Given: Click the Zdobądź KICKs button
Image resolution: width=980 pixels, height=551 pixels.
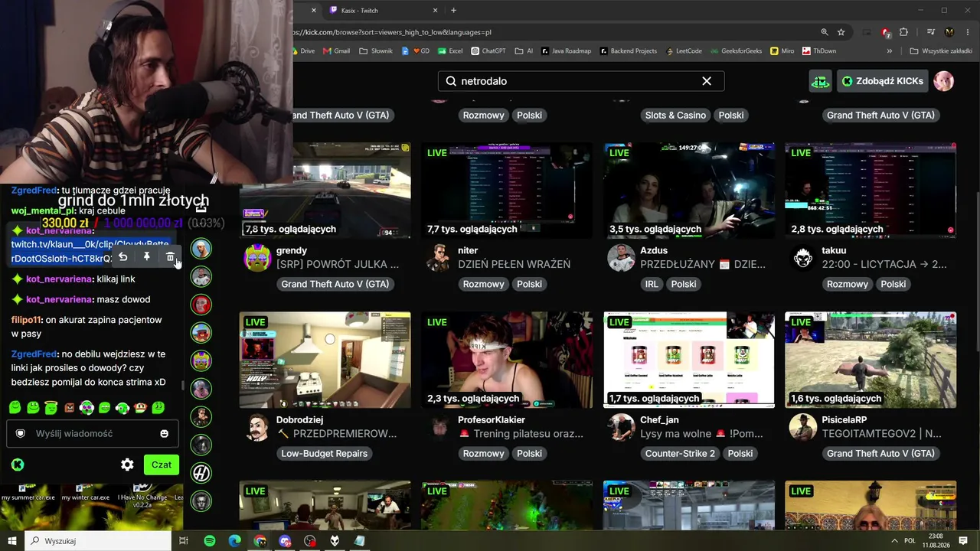Looking at the screenshot, I should click(x=883, y=81).
